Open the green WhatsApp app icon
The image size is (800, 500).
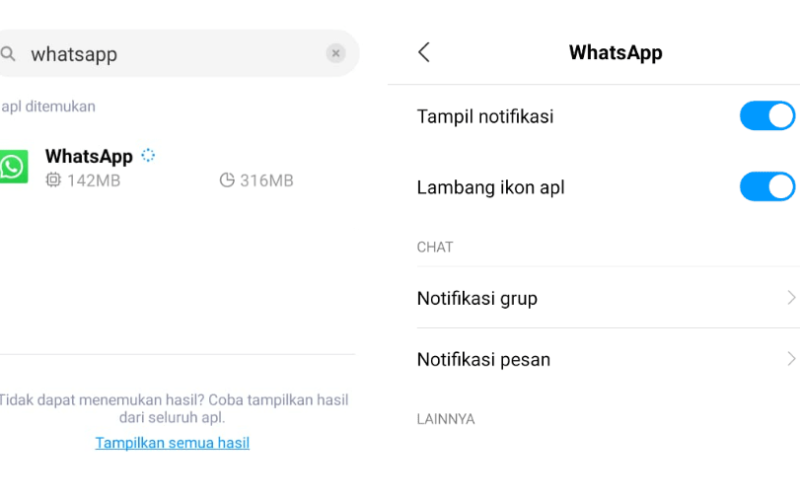13,166
